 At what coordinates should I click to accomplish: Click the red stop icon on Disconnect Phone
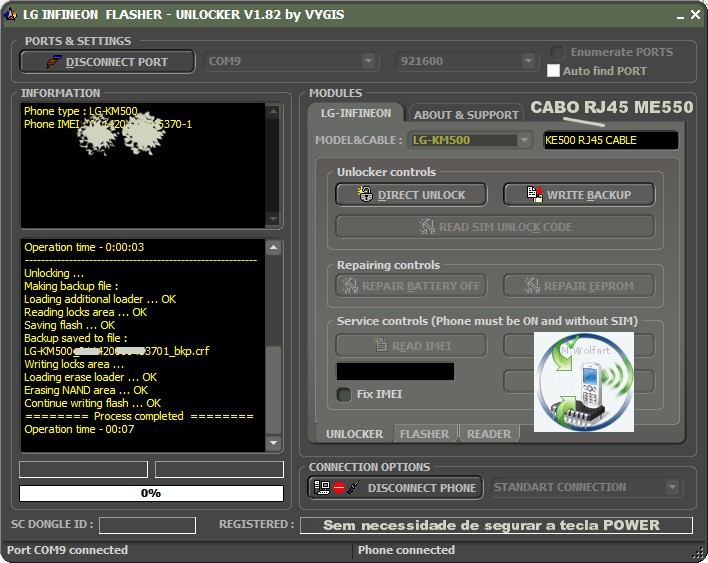click(339, 488)
